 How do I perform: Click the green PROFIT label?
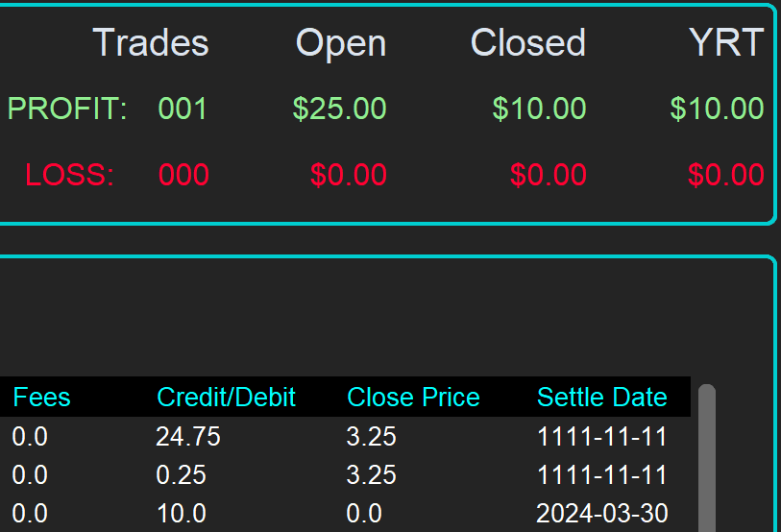(67, 109)
